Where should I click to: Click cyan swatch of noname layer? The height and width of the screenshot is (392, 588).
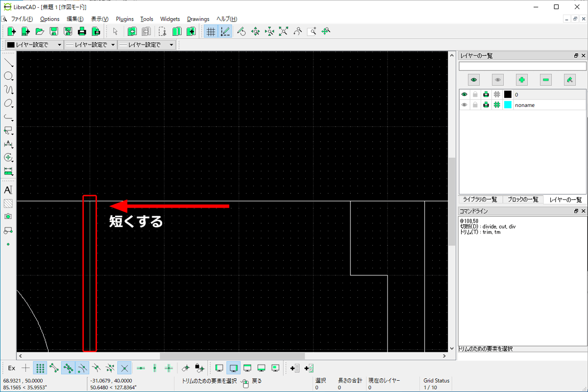(x=508, y=105)
